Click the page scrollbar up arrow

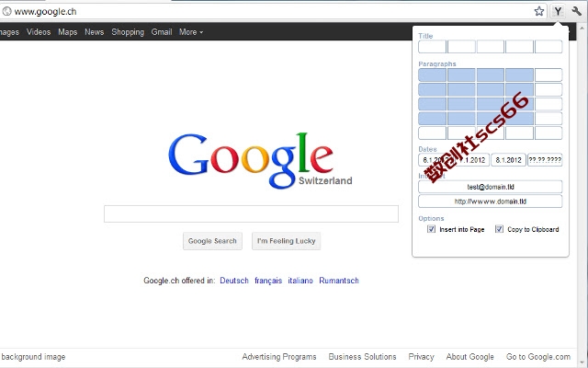[582, 28]
